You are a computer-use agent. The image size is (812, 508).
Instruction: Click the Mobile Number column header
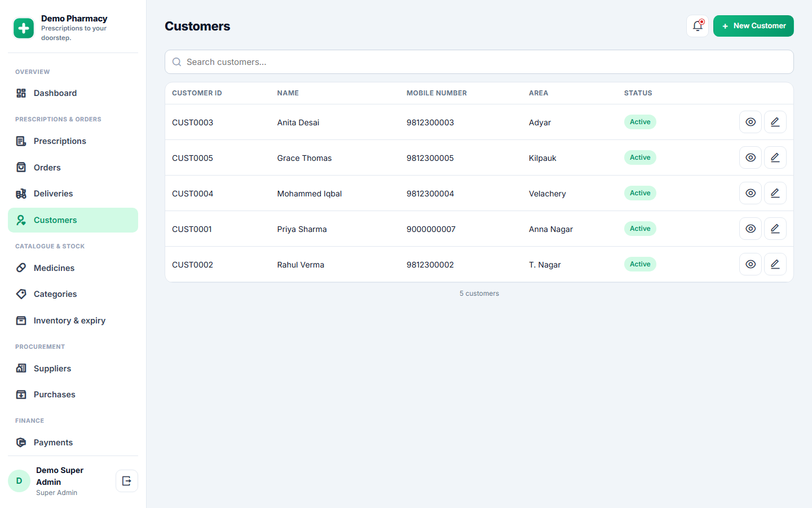(x=436, y=93)
